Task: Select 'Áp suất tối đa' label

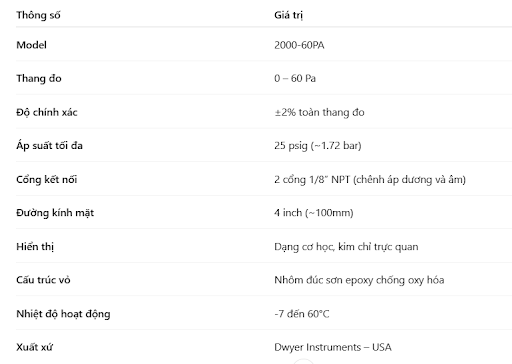Action: pyautogui.click(x=49, y=146)
